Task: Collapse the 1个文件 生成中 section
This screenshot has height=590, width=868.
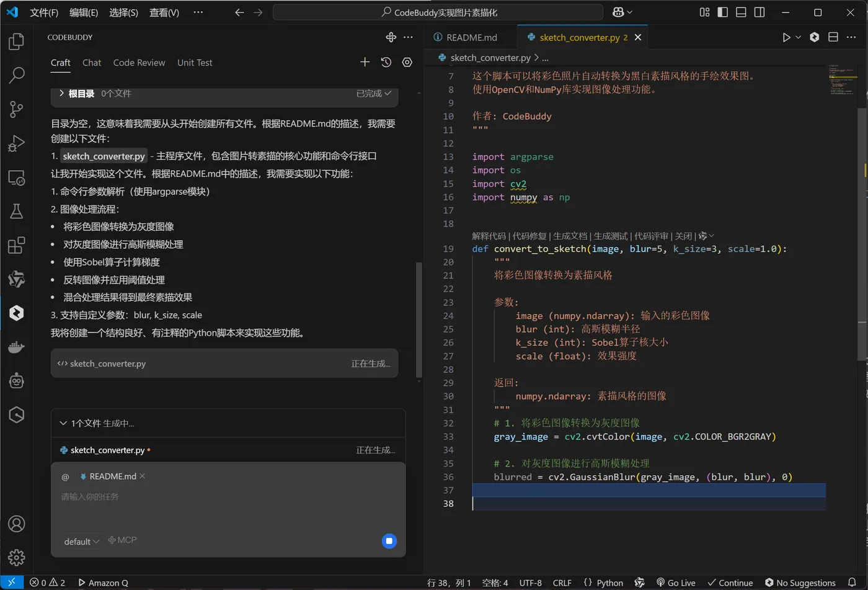Action: pos(63,423)
